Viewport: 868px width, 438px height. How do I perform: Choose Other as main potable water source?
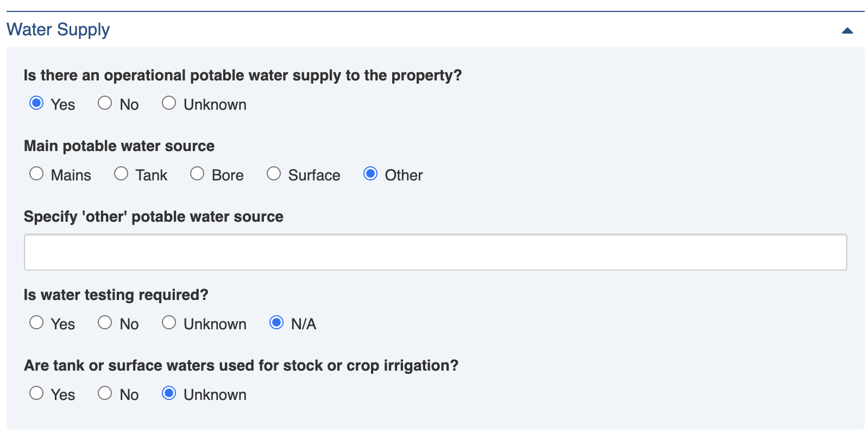click(370, 174)
